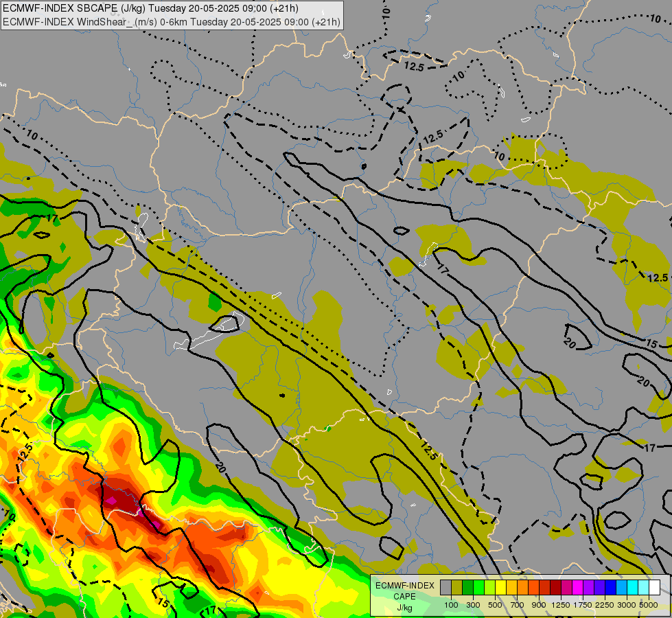Select the dark red legend swatch
Viewport: 672px width, 618px height.
pos(556,587)
